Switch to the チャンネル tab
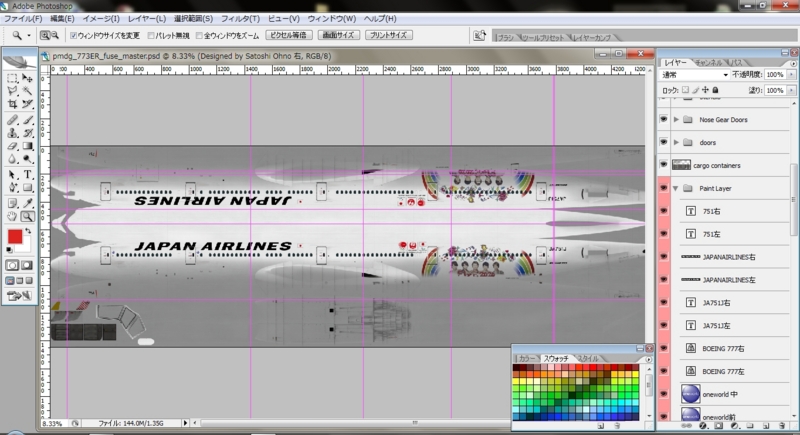800x435 pixels. point(709,63)
